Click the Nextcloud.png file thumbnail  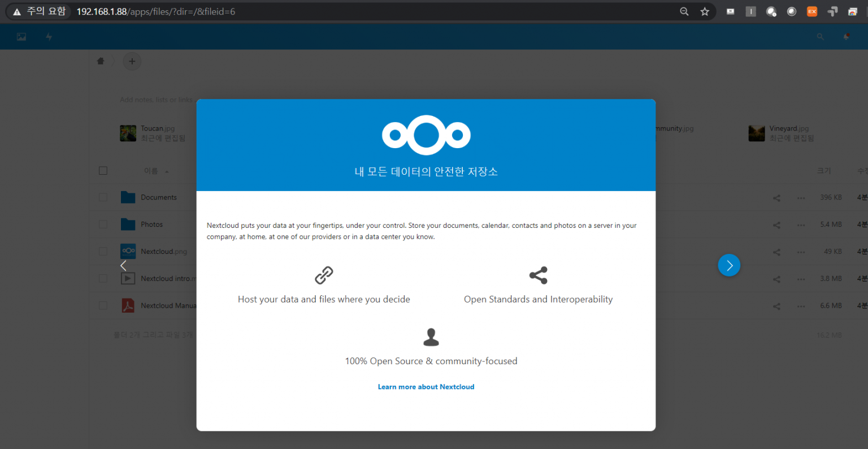tap(128, 252)
